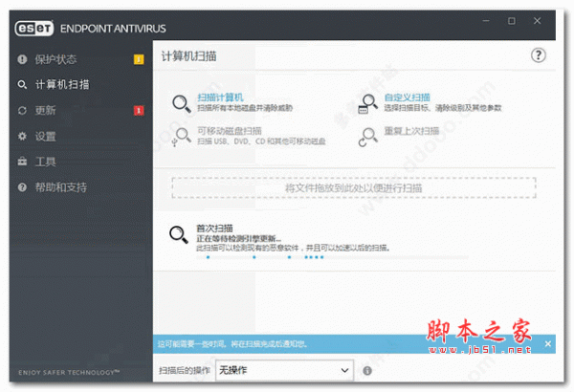The height and width of the screenshot is (392, 574).
Task: Open the 工具 sidebar section
Action: (x=45, y=162)
